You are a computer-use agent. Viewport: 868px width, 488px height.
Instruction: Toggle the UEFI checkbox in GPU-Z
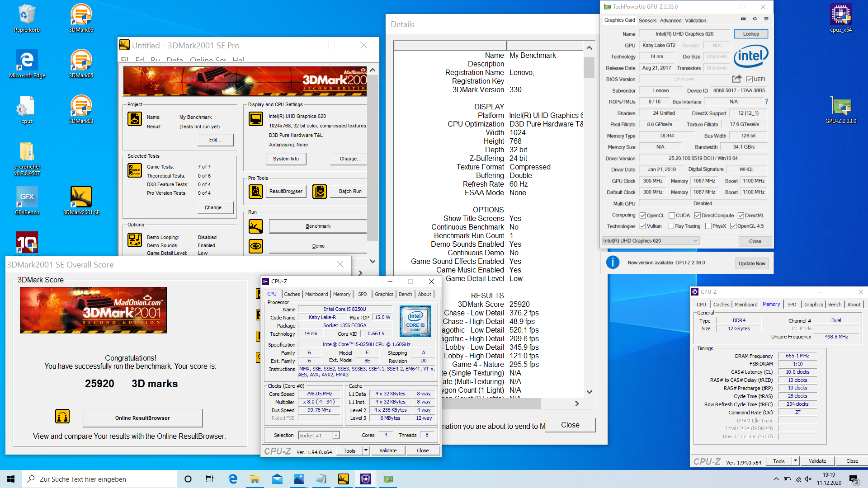coord(750,80)
